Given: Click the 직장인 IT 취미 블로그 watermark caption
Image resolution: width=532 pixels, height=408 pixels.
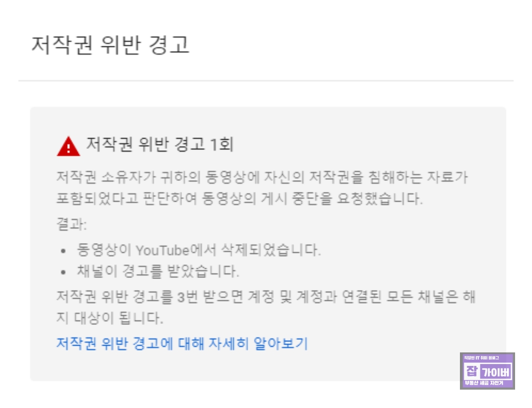Looking at the screenshot, I should [x=481, y=358].
